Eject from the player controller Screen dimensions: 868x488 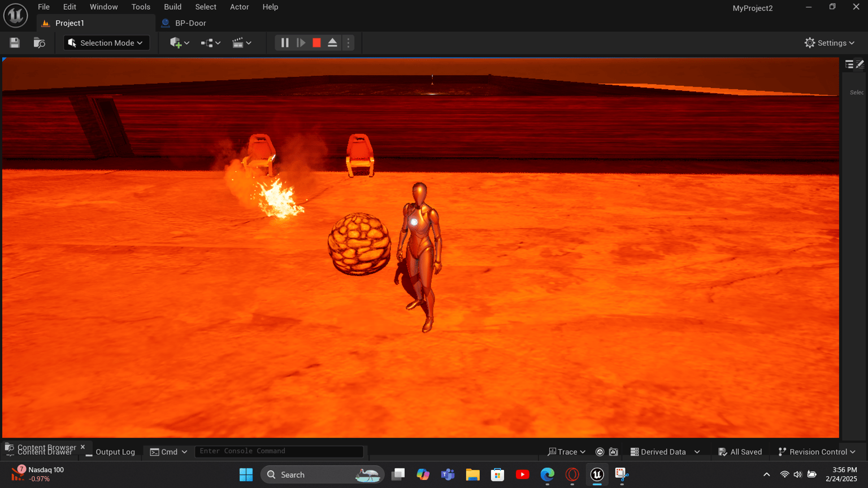point(332,43)
